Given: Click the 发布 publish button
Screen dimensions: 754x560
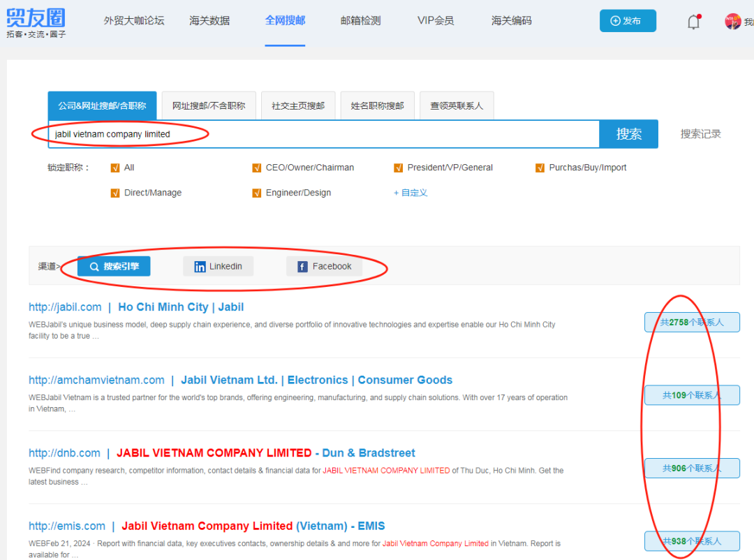Looking at the screenshot, I should click(x=627, y=21).
